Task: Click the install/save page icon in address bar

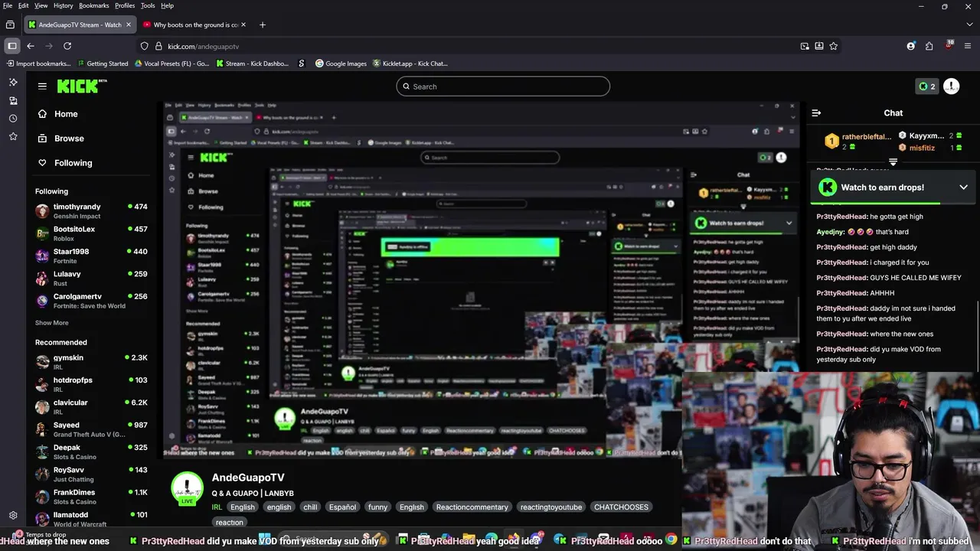Action: tap(819, 46)
